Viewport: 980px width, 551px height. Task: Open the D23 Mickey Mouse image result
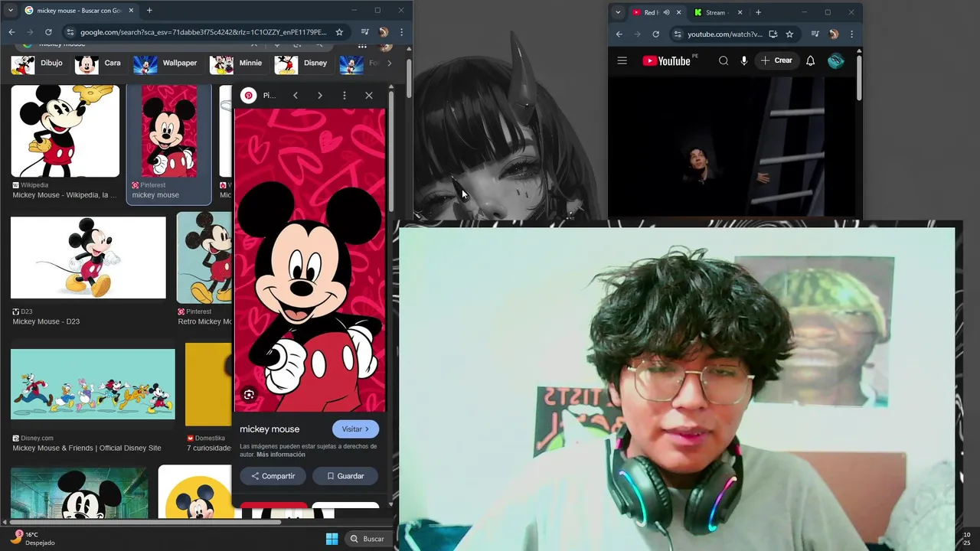88,257
